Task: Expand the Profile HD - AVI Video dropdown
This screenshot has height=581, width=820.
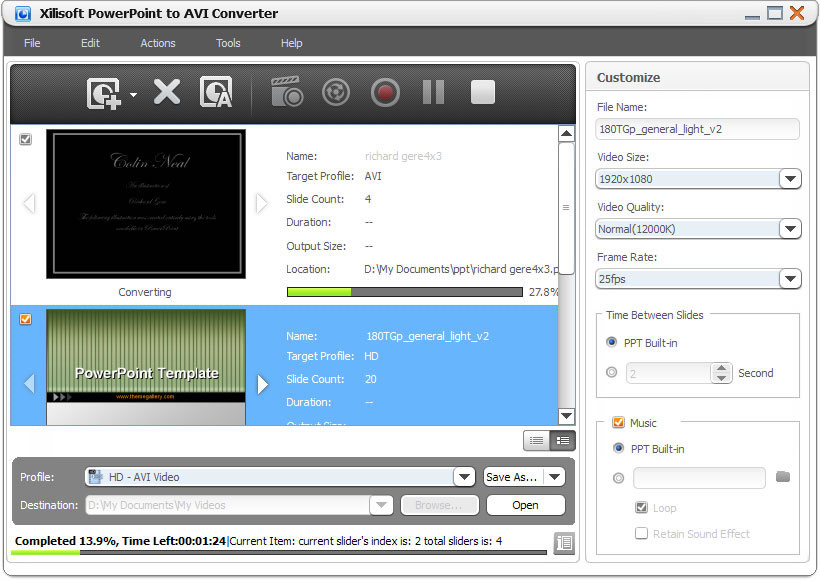Action: pyautogui.click(x=463, y=477)
